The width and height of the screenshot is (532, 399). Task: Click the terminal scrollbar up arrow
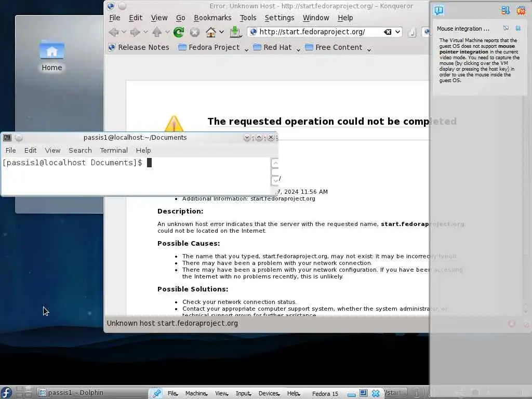[x=275, y=163]
